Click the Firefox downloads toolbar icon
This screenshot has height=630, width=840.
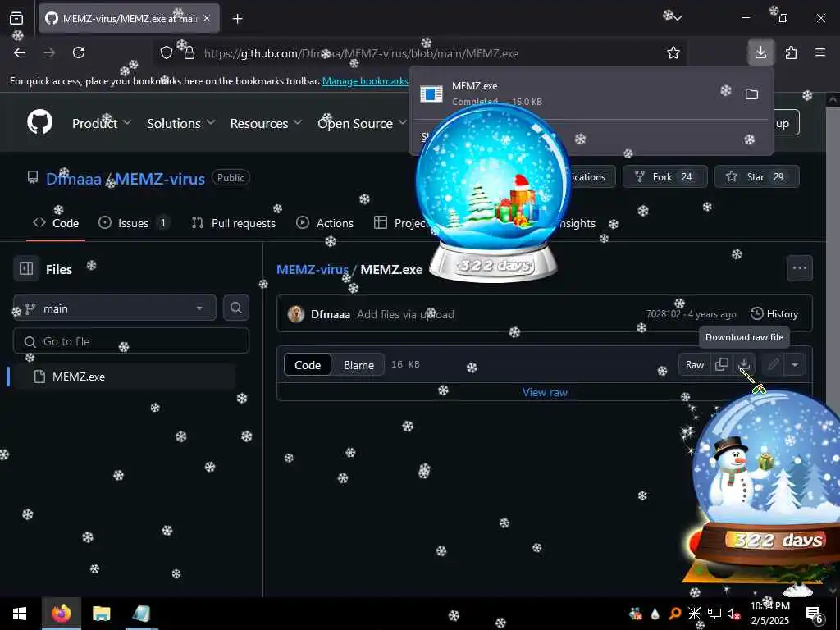tap(760, 52)
